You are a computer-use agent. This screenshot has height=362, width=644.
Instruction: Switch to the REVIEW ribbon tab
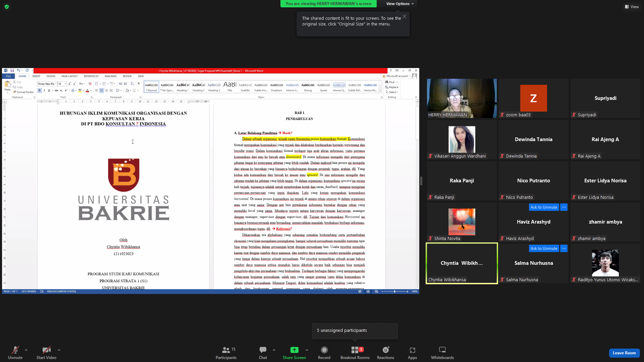127,76
